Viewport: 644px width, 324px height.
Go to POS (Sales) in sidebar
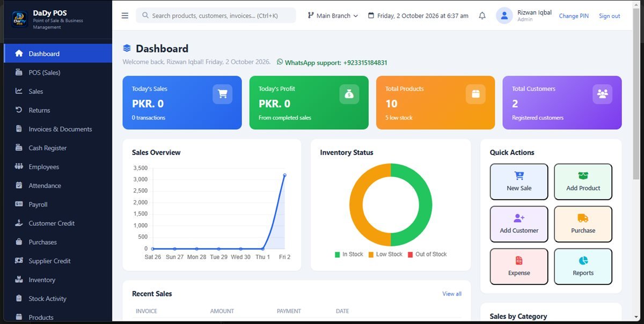click(x=58, y=72)
